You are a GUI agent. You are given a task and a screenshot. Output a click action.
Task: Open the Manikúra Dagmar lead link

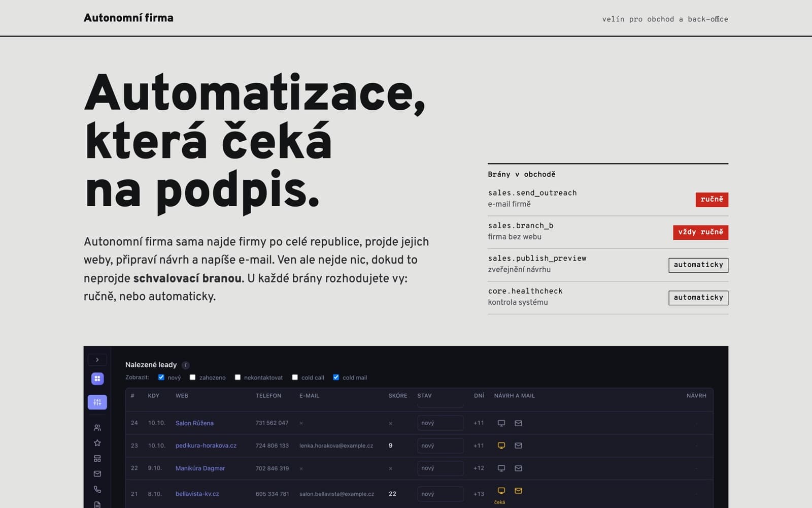(200, 468)
